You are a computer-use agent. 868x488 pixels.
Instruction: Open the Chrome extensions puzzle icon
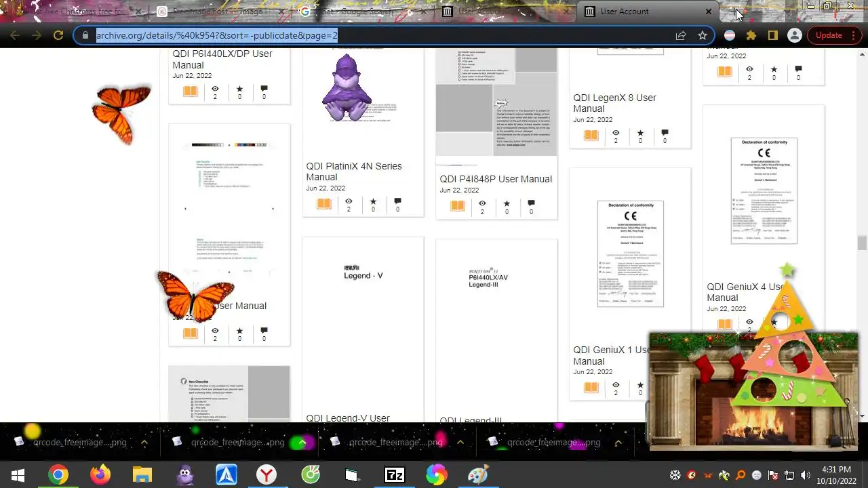tap(751, 35)
